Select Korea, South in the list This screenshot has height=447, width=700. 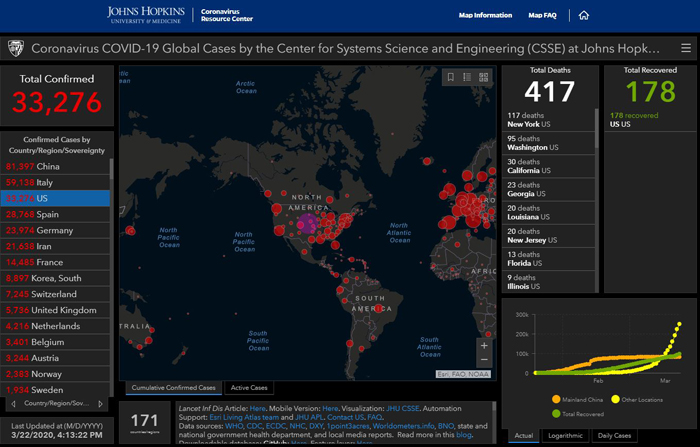(x=55, y=278)
